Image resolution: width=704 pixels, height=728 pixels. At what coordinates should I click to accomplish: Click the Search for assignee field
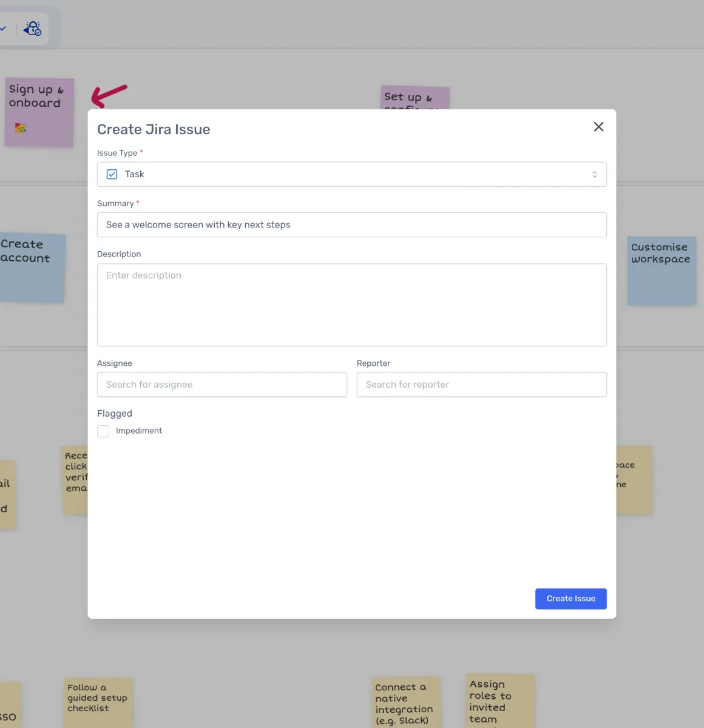[x=222, y=385]
